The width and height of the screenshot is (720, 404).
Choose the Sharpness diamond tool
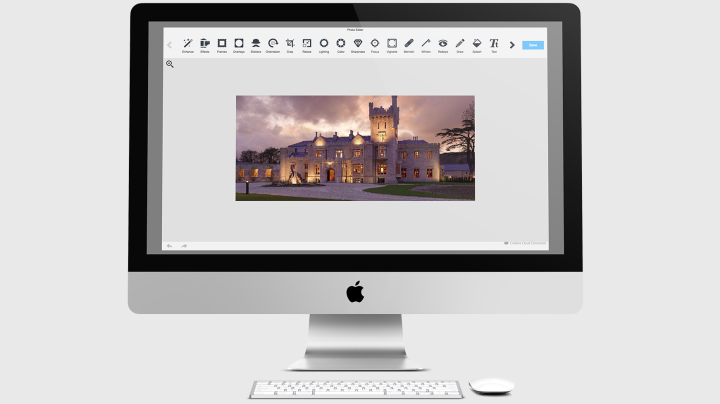click(x=358, y=44)
